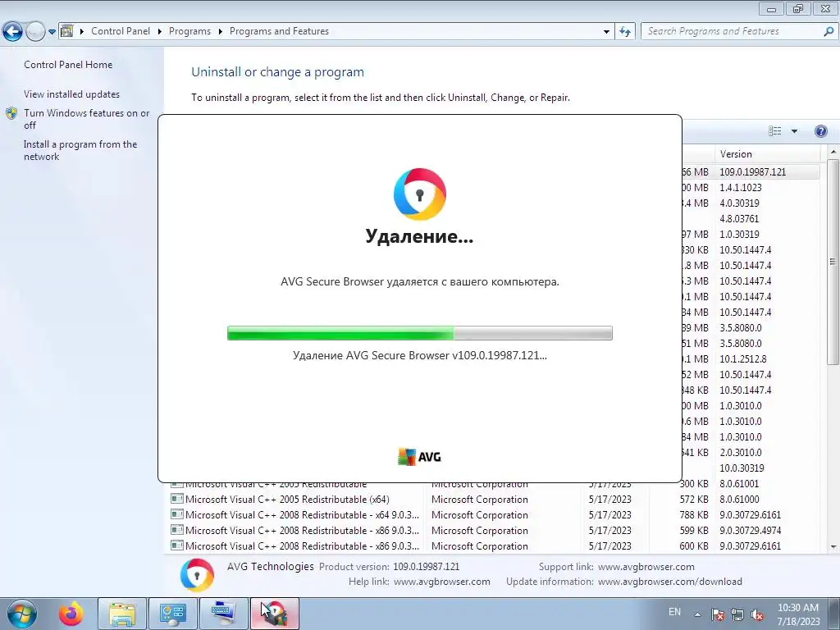
Task: Click program icon of Visual C++ 2005 (x64)
Action: point(177,499)
